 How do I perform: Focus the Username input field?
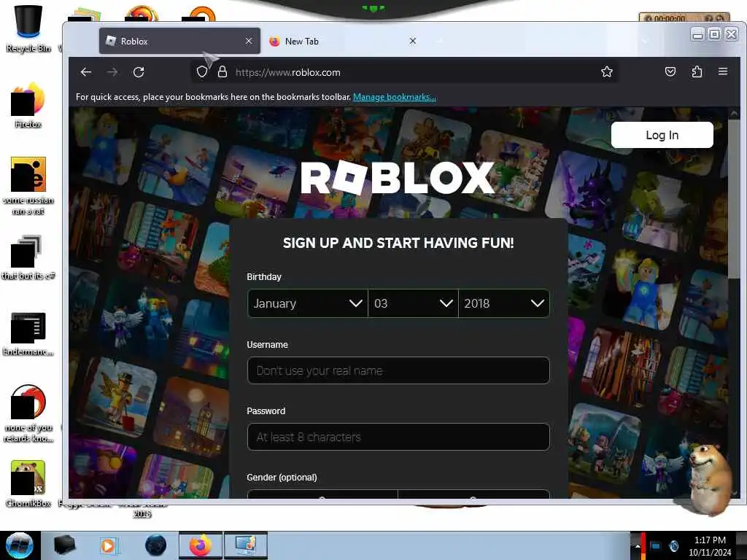(398, 370)
